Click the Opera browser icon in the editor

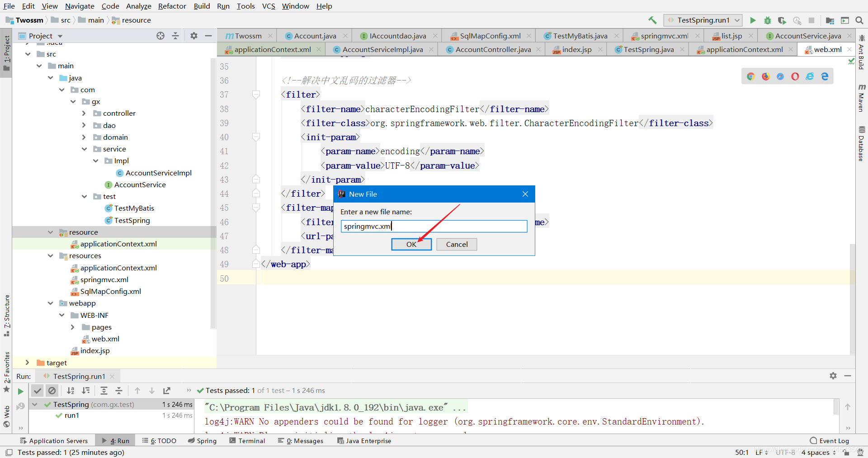795,76
